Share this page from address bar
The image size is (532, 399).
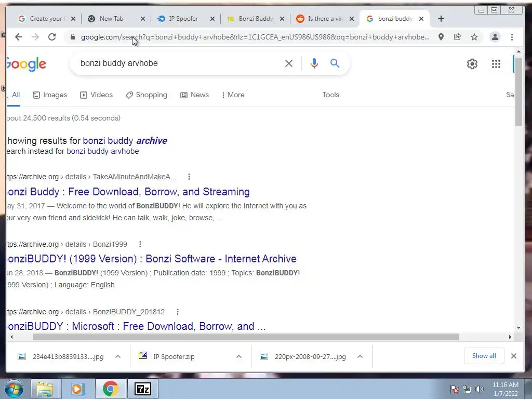pos(457,37)
